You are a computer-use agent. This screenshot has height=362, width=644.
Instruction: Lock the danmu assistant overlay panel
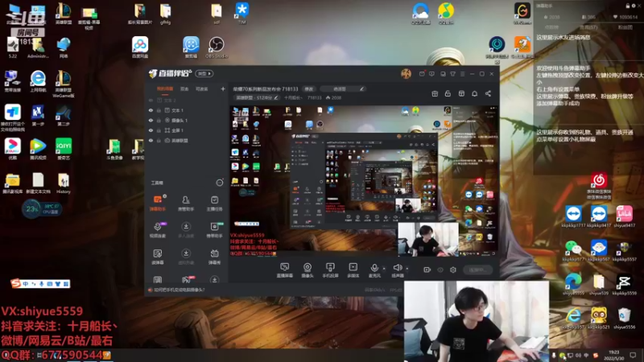(x=628, y=6)
